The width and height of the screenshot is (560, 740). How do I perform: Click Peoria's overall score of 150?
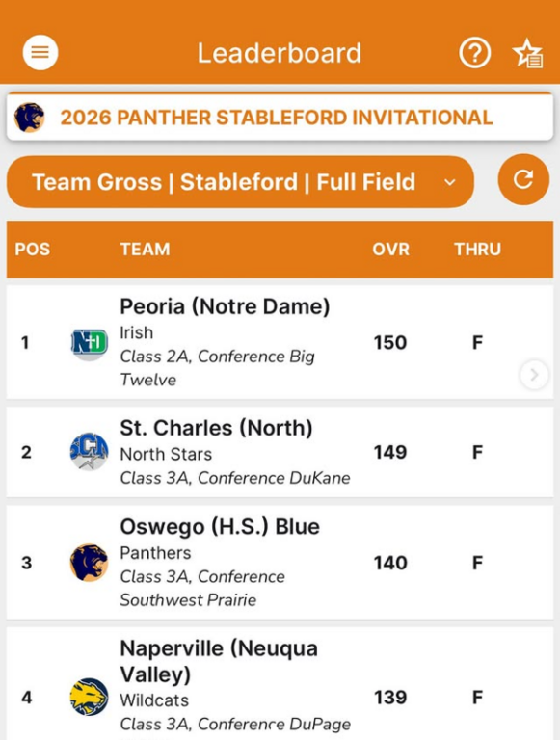click(x=390, y=343)
